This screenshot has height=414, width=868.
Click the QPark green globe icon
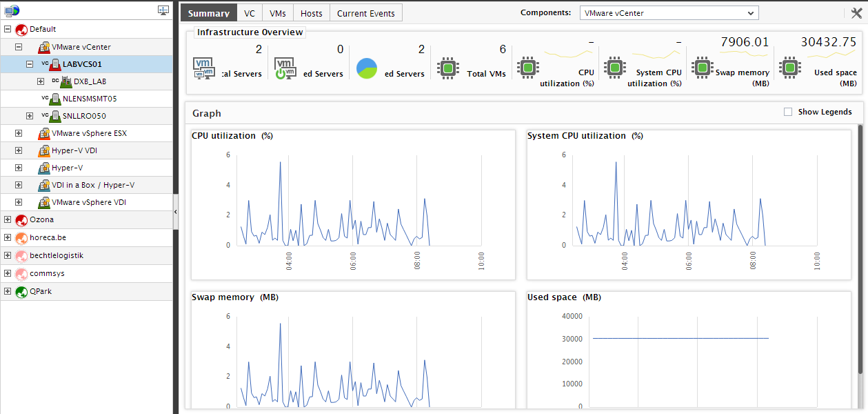click(x=21, y=292)
